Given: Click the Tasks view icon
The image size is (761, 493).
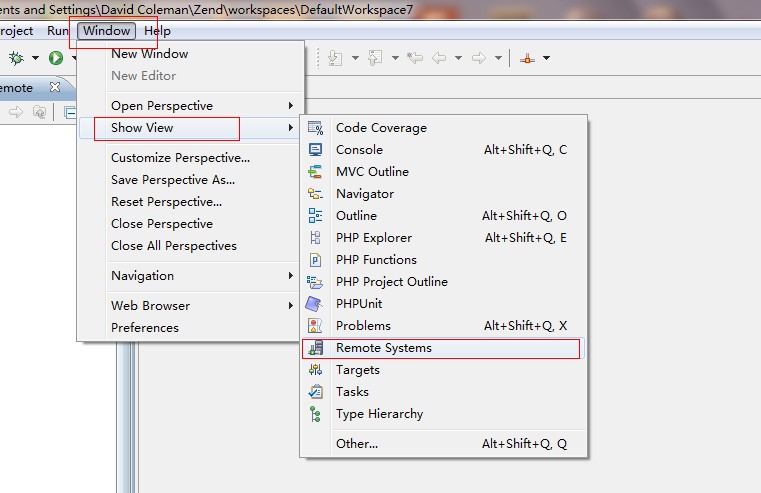Looking at the screenshot, I should pyautogui.click(x=315, y=392).
